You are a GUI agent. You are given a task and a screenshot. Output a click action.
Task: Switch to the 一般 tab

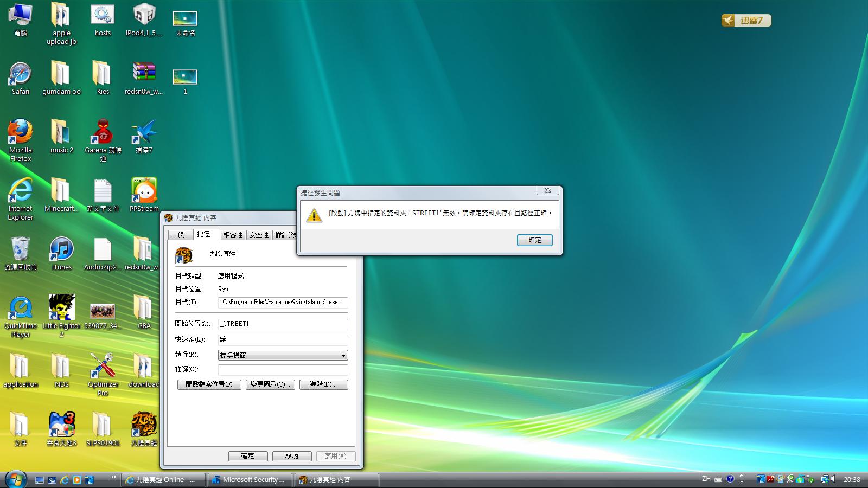click(178, 235)
